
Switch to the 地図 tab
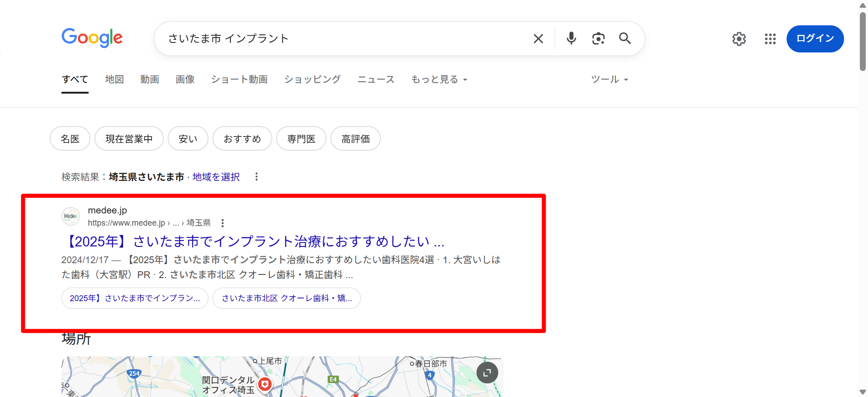[x=114, y=79]
